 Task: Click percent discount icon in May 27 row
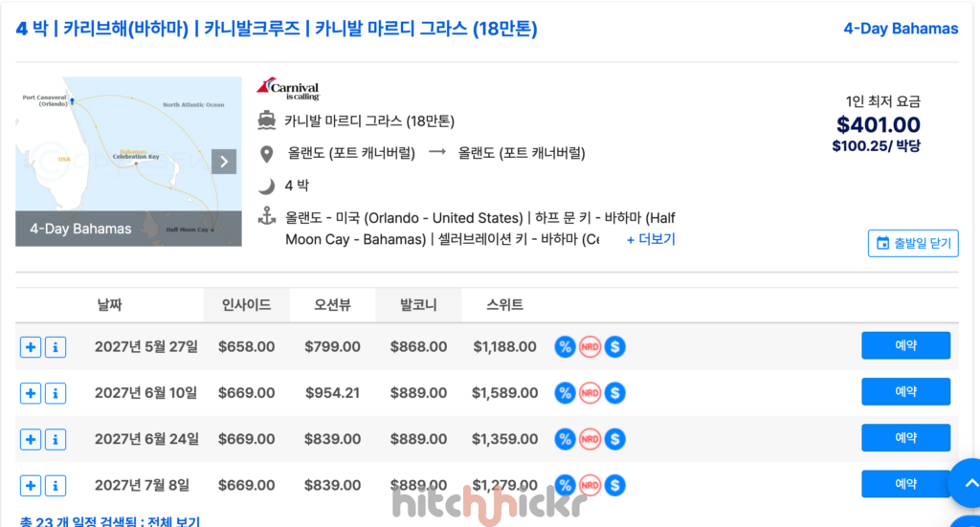(565, 346)
